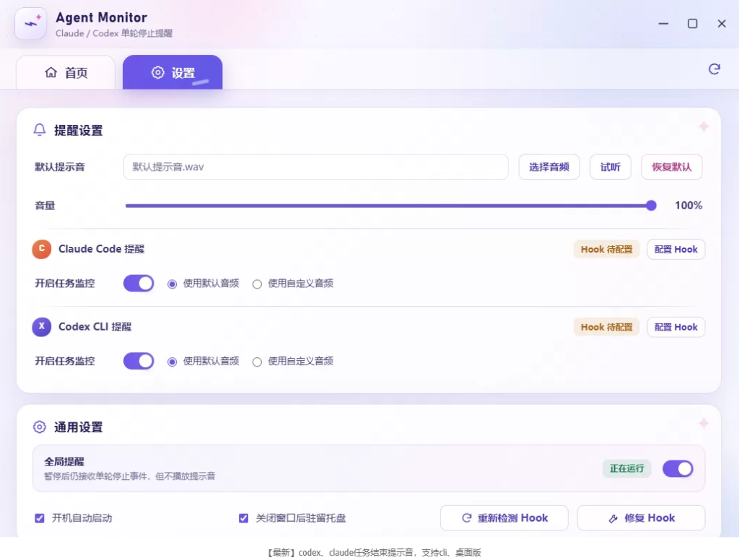The height and width of the screenshot is (560, 739).
Task: Click the bell icon beside 提醒设置
Action: (x=40, y=130)
